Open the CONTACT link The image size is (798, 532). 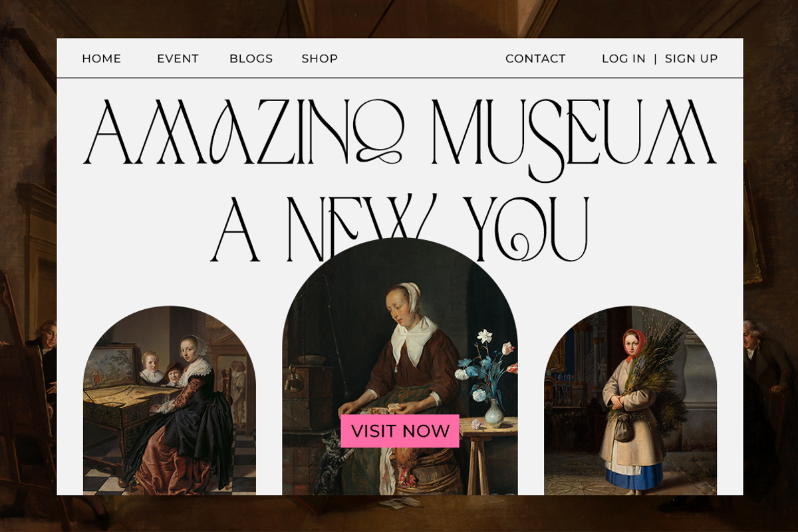535,59
